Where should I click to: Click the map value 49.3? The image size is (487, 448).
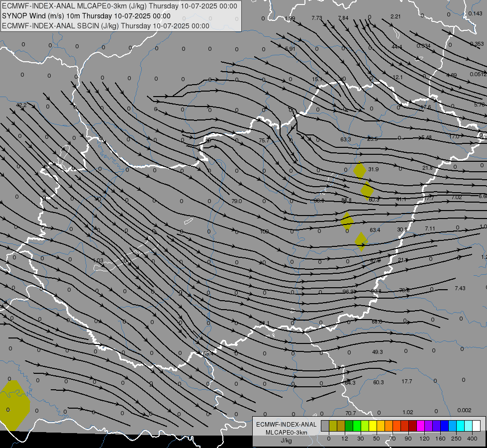[378, 352]
